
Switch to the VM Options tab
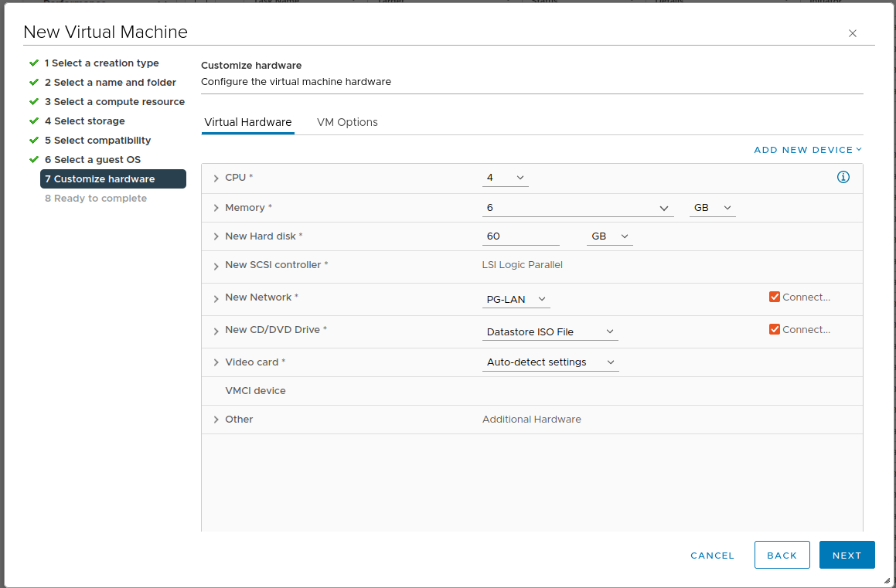(347, 122)
